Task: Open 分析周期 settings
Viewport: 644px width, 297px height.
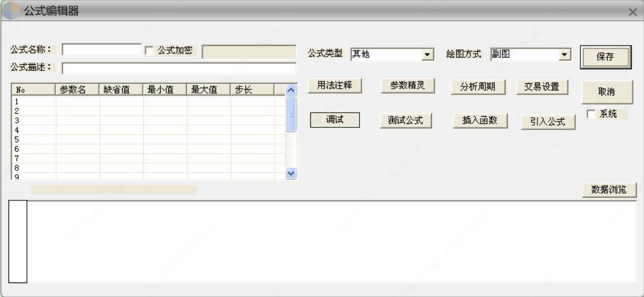Action: pos(478,87)
